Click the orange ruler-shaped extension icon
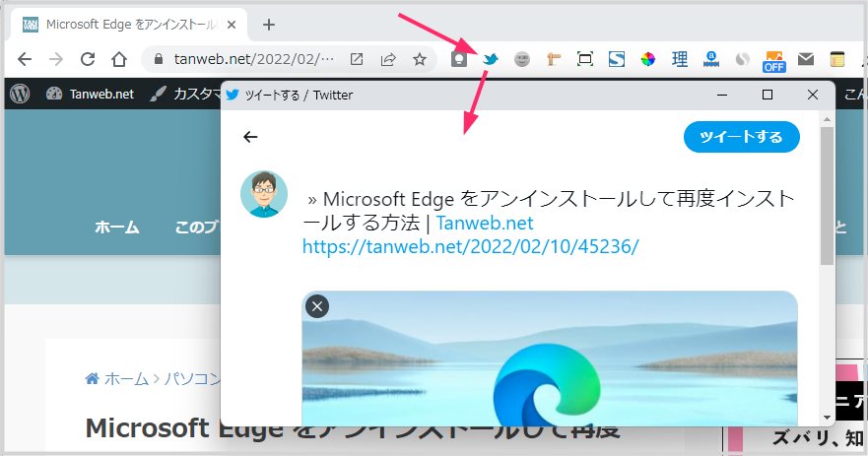The width and height of the screenshot is (868, 456). point(554,59)
